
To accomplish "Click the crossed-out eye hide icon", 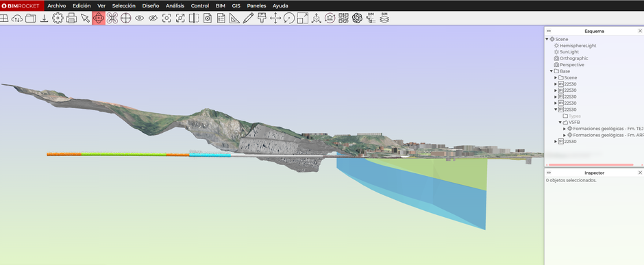I will point(153,18).
